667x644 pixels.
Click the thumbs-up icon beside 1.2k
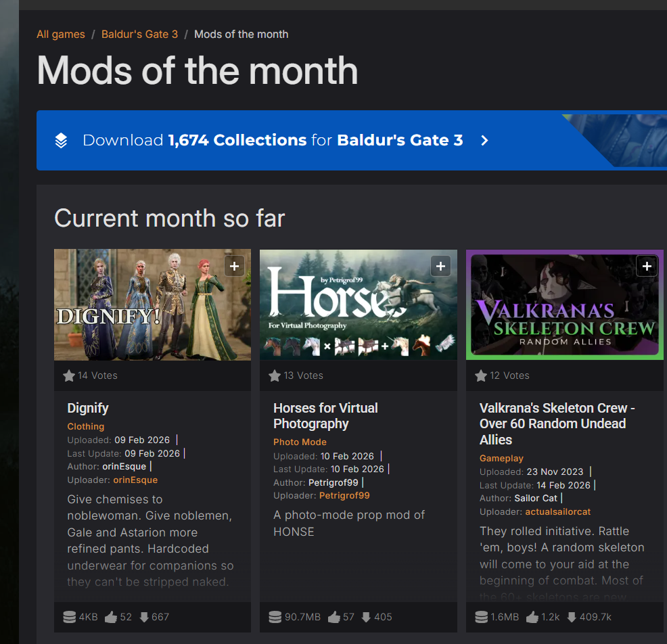[532, 617]
